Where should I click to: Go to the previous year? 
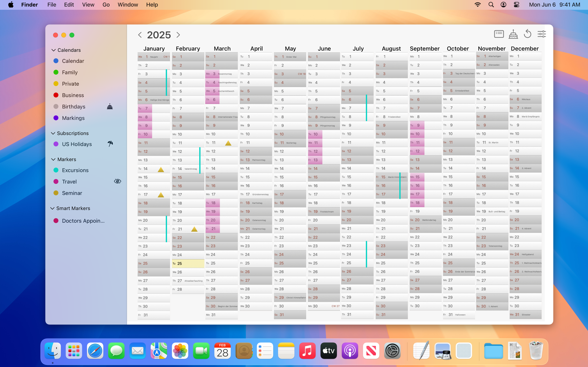click(x=140, y=35)
